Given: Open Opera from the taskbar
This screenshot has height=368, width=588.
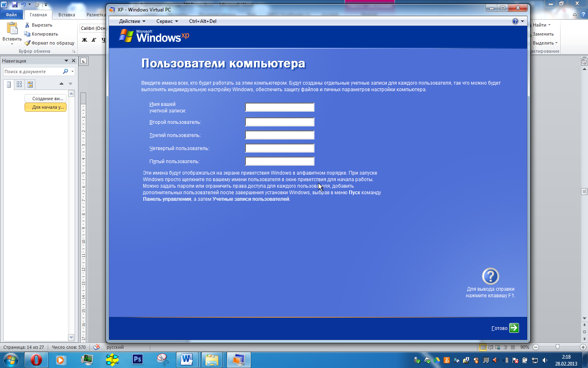Looking at the screenshot, I should [36, 360].
